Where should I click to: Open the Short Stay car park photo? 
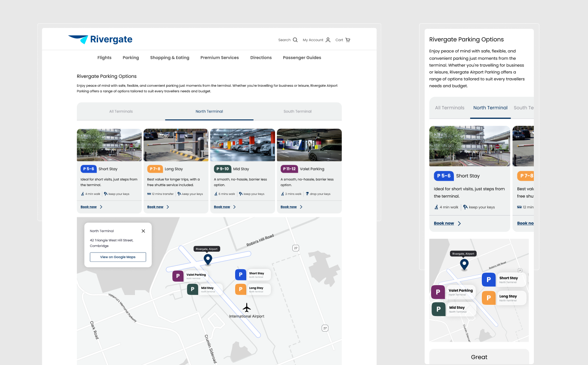click(109, 145)
